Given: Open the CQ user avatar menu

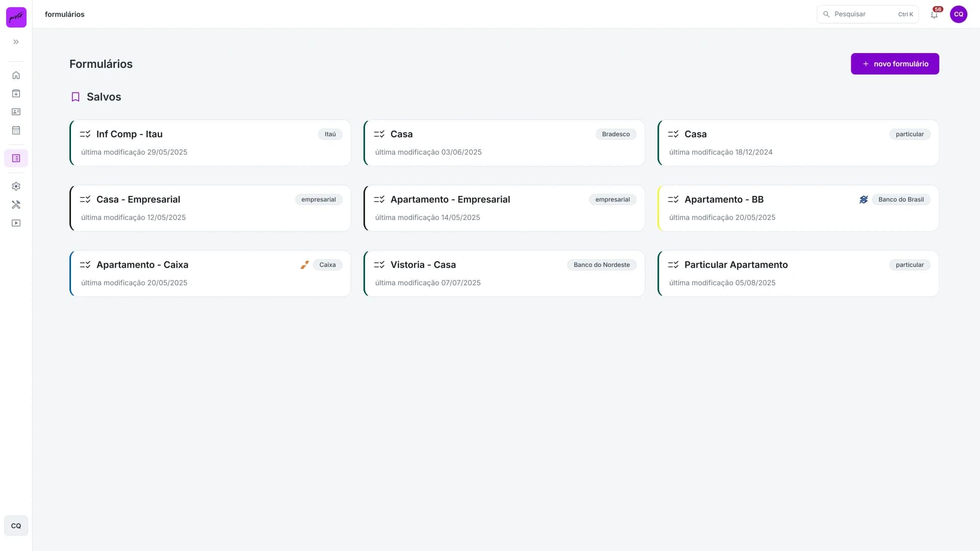Looking at the screenshot, I should 959,14.
